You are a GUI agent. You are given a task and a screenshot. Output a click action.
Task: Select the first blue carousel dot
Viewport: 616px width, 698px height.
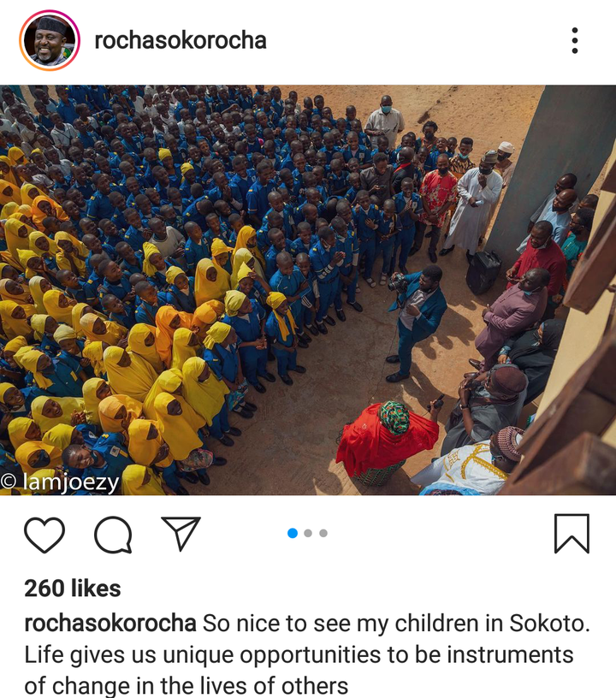293,533
